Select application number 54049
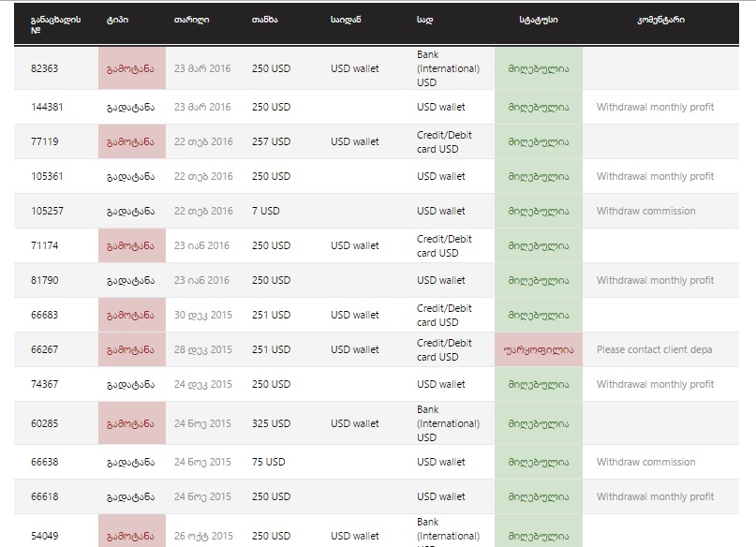 [x=46, y=536]
